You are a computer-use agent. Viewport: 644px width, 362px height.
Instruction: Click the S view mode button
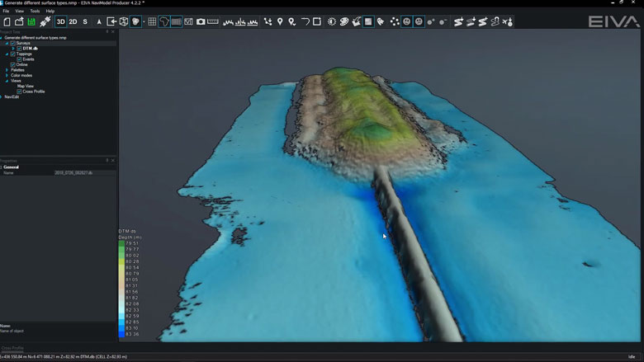pyautogui.click(x=85, y=21)
